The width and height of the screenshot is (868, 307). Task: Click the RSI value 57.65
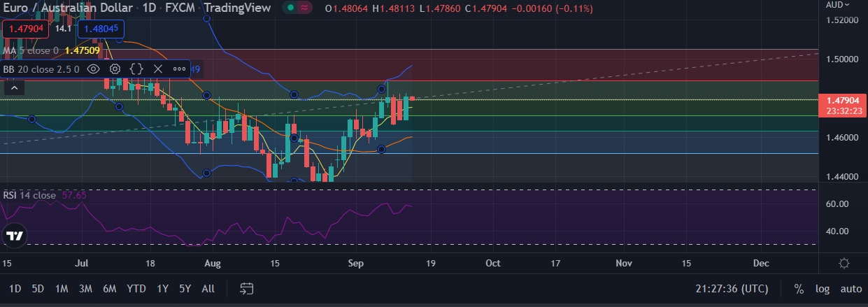(74, 195)
